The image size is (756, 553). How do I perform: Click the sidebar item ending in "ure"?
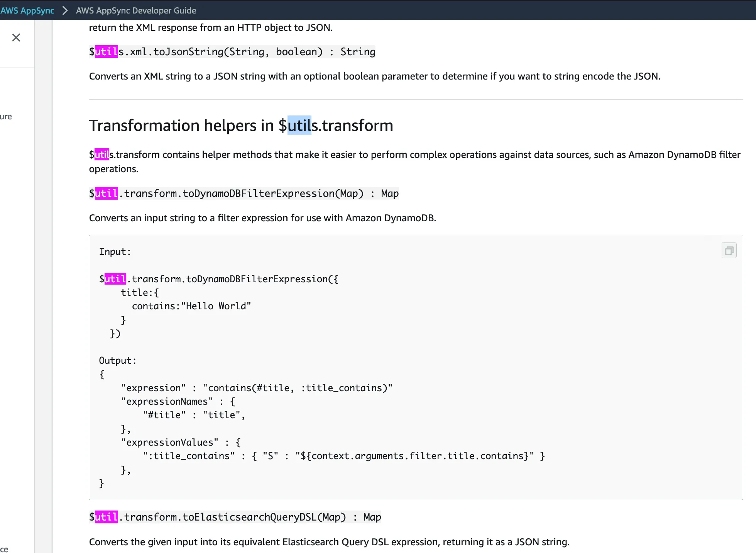(x=6, y=116)
